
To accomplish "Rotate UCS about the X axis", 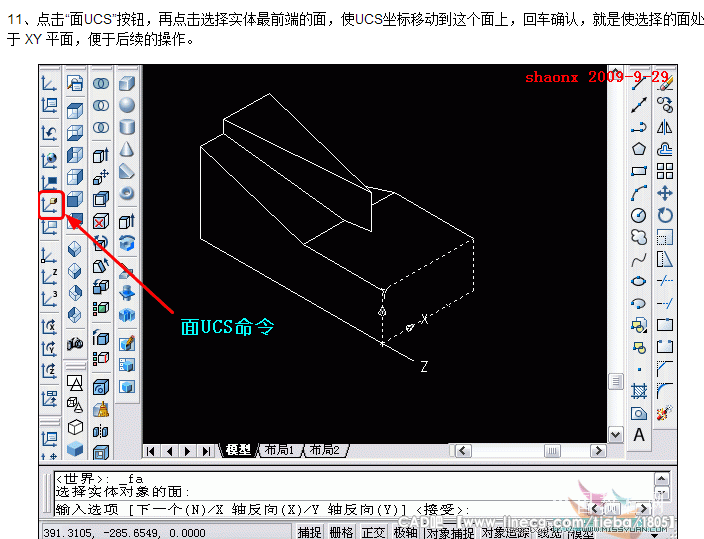I will (x=49, y=326).
